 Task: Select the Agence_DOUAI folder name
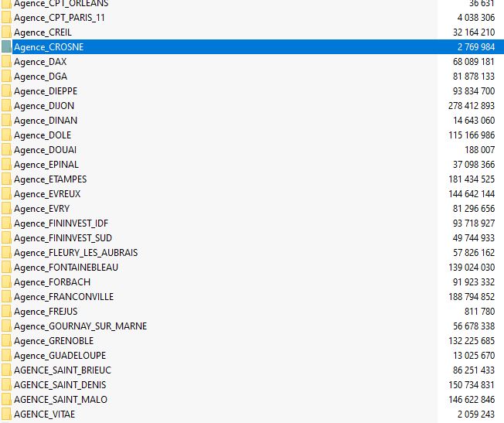46,150
